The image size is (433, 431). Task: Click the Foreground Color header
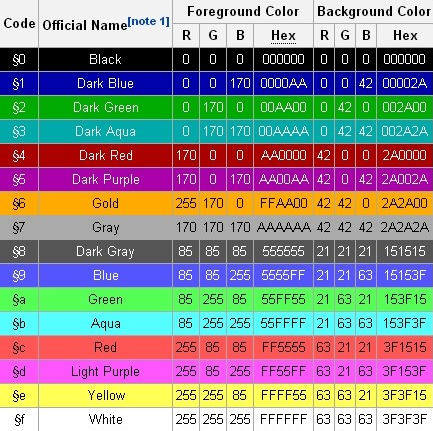pos(243,12)
